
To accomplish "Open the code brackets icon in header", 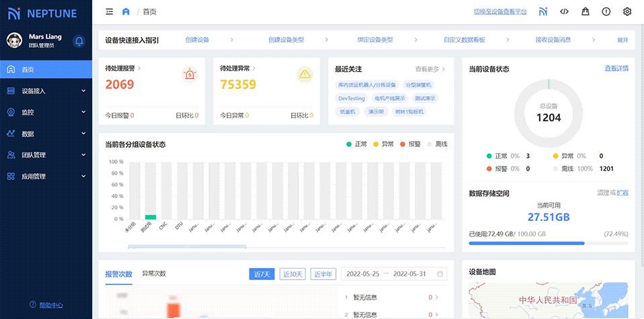I will (565, 11).
